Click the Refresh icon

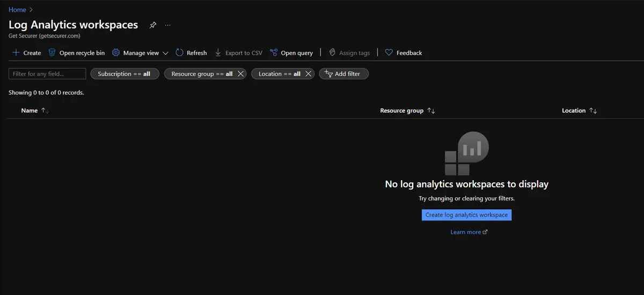coord(180,53)
